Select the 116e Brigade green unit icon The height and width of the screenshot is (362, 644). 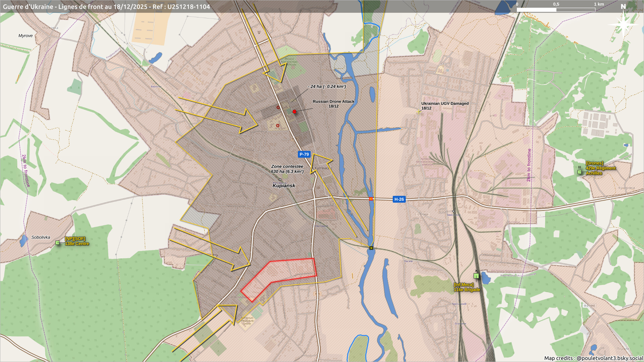pyautogui.click(x=476, y=276)
